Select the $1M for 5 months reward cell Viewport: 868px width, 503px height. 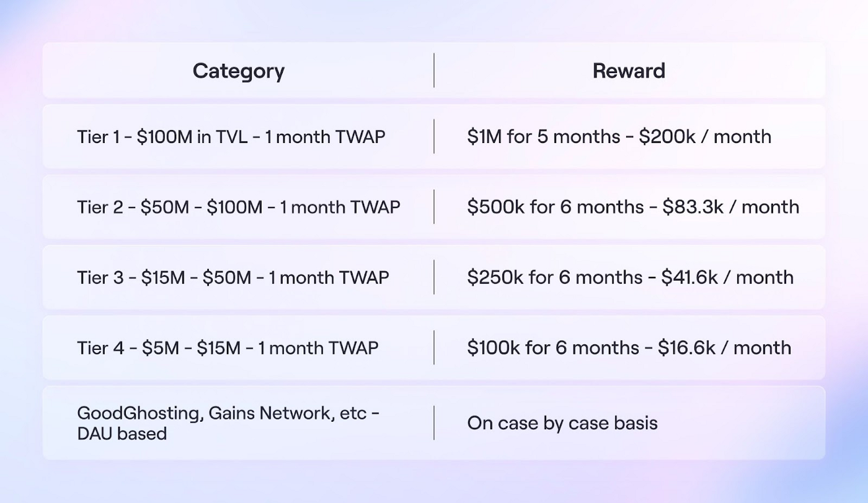(619, 136)
